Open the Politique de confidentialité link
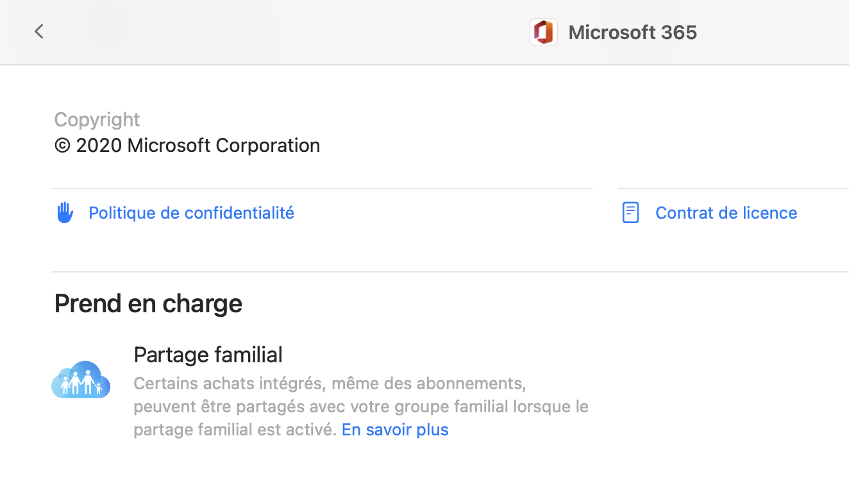Screen dimensions: 849x504 (191, 213)
